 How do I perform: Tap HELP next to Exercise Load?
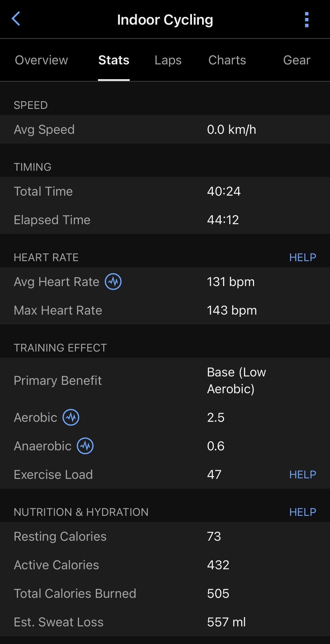click(303, 475)
